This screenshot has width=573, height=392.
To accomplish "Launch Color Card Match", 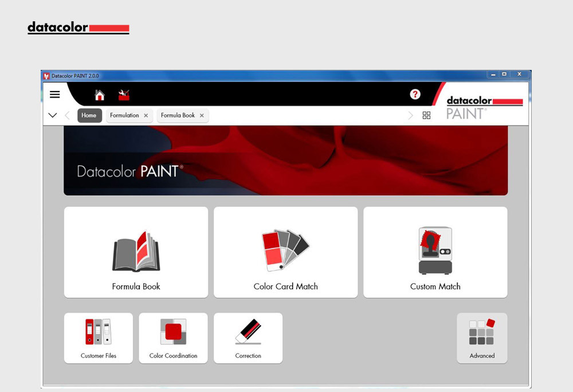I will click(285, 252).
